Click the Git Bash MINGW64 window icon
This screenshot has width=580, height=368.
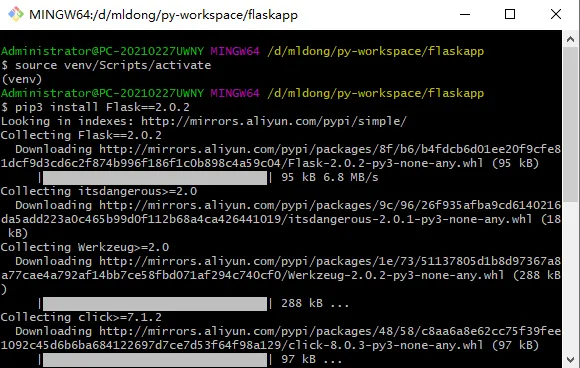coord(16,14)
